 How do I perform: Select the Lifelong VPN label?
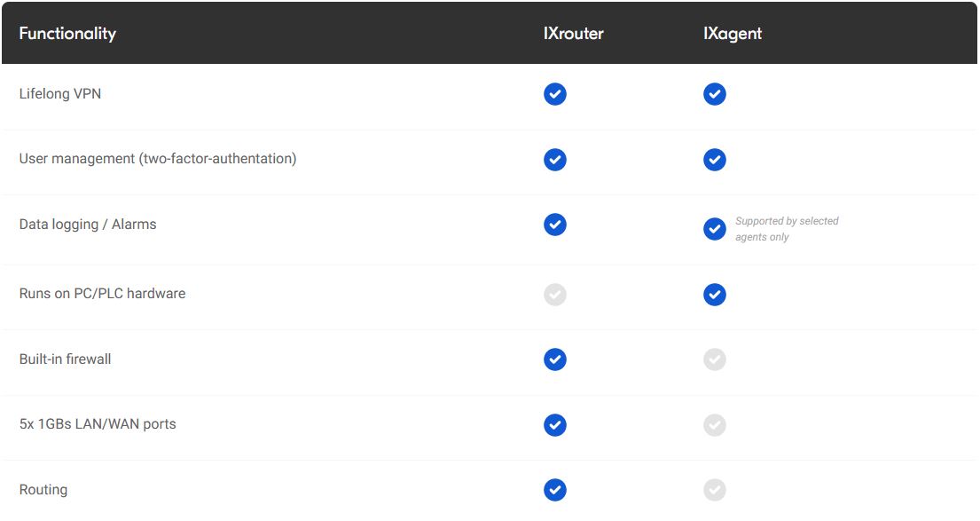60,94
